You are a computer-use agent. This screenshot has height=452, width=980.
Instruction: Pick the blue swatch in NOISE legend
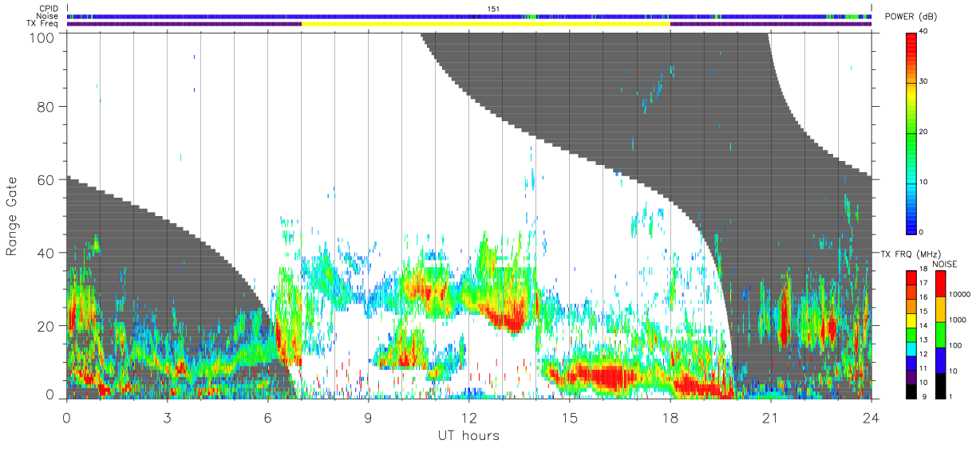(x=940, y=360)
